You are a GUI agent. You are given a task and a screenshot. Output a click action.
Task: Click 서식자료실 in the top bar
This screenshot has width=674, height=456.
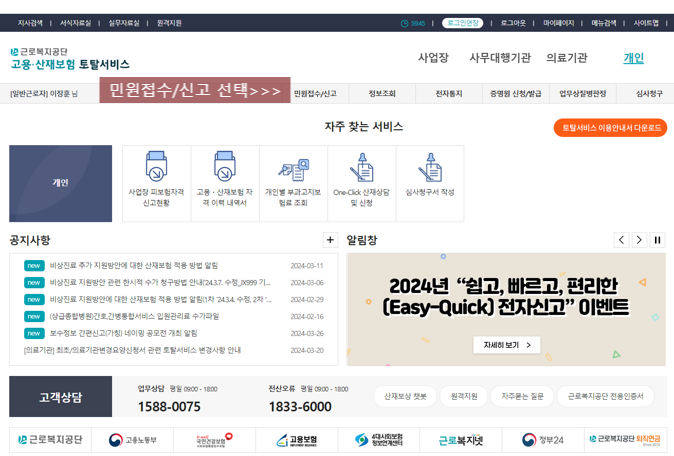point(75,23)
